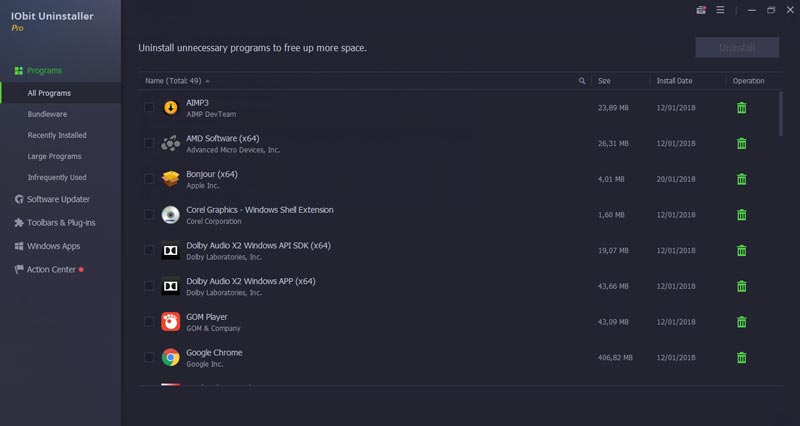The image size is (800, 426).
Task: Click the Programs grid icon in sidebar
Action: click(19, 70)
